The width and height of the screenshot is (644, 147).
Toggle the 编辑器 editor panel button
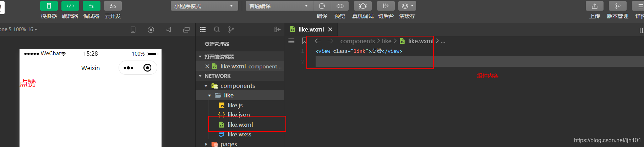pos(70,6)
